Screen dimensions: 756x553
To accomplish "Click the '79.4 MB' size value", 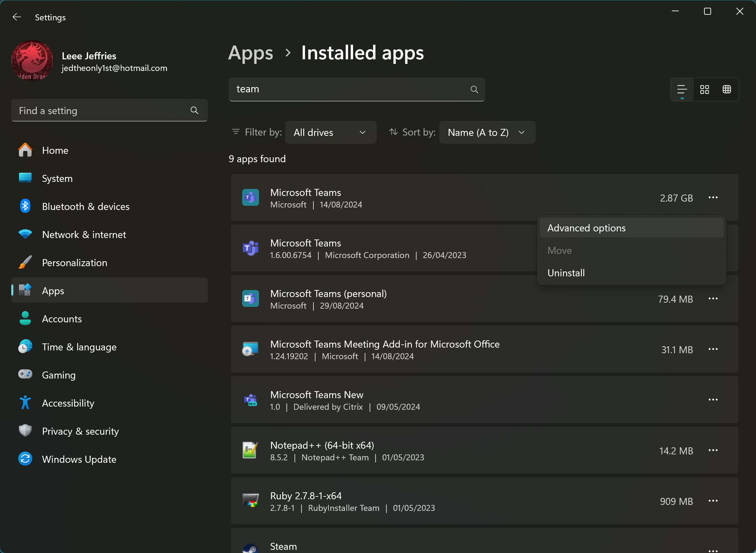I will click(x=675, y=299).
